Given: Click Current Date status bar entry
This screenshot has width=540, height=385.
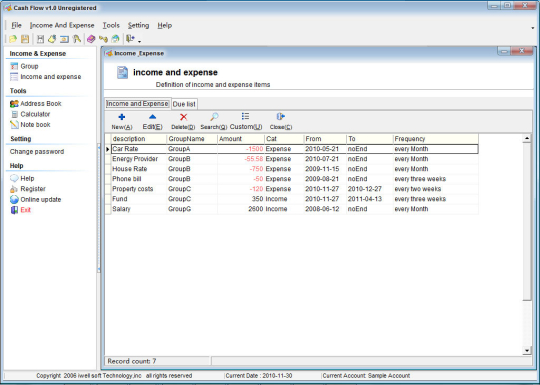Looking at the screenshot, I should pyautogui.click(x=259, y=376).
